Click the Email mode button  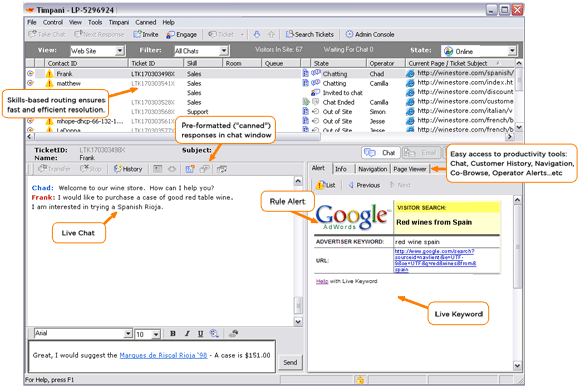(421, 153)
